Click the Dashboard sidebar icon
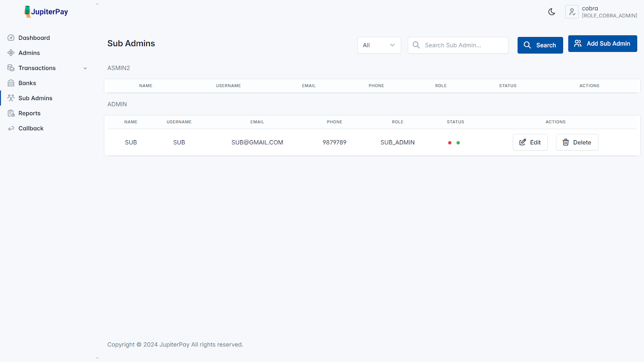644x362 pixels. click(11, 38)
